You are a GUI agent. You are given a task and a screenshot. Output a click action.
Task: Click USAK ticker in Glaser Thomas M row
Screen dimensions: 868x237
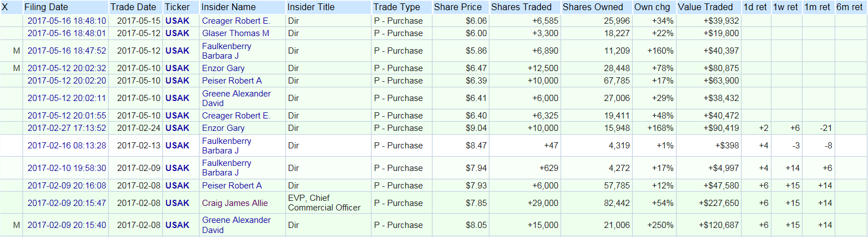click(177, 33)
